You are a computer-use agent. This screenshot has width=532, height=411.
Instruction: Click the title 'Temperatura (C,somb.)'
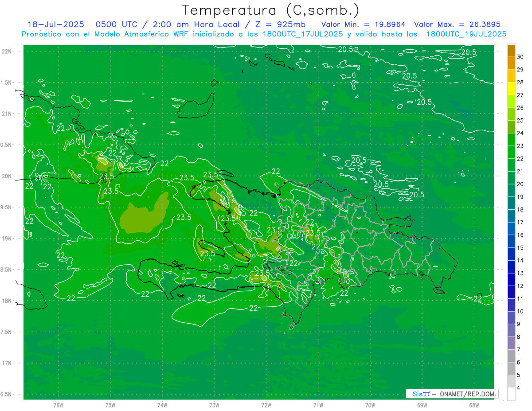[x=271, y=11]
